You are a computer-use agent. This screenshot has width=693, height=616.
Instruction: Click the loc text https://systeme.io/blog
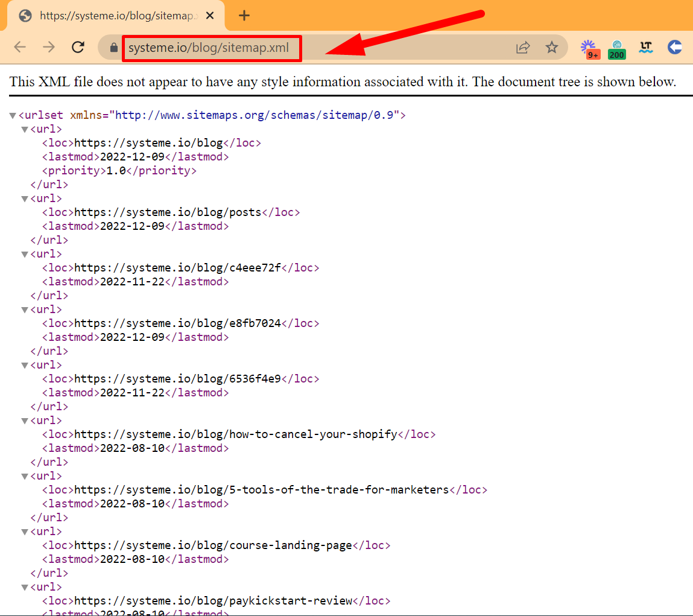148,143
